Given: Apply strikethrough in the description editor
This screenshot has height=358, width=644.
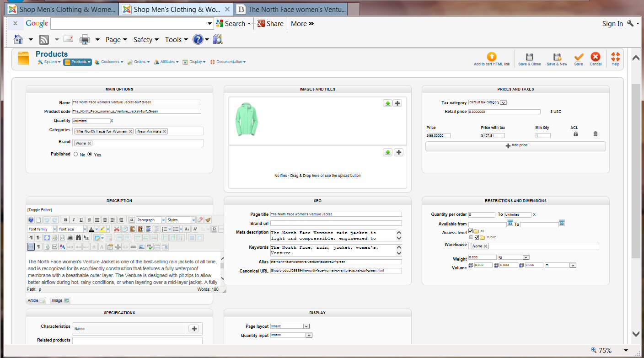Looking at the screenshot, I should click(x=89, y=220).
